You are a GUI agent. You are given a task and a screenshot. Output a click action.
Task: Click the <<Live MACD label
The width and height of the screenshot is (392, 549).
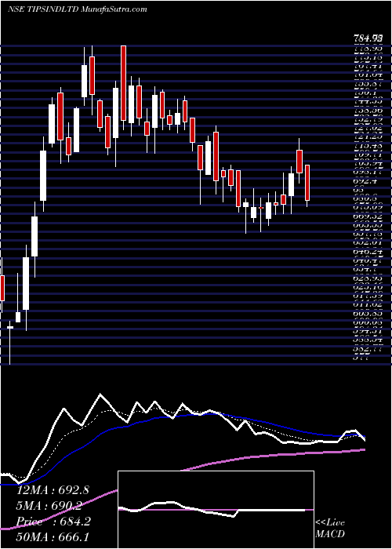point(330,529)
